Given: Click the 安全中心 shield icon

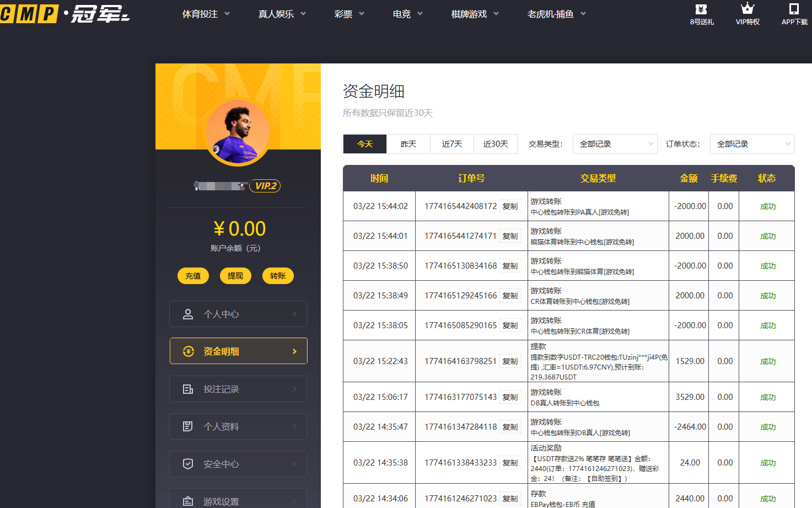Looking at the screenshot, I should point(188,464).
